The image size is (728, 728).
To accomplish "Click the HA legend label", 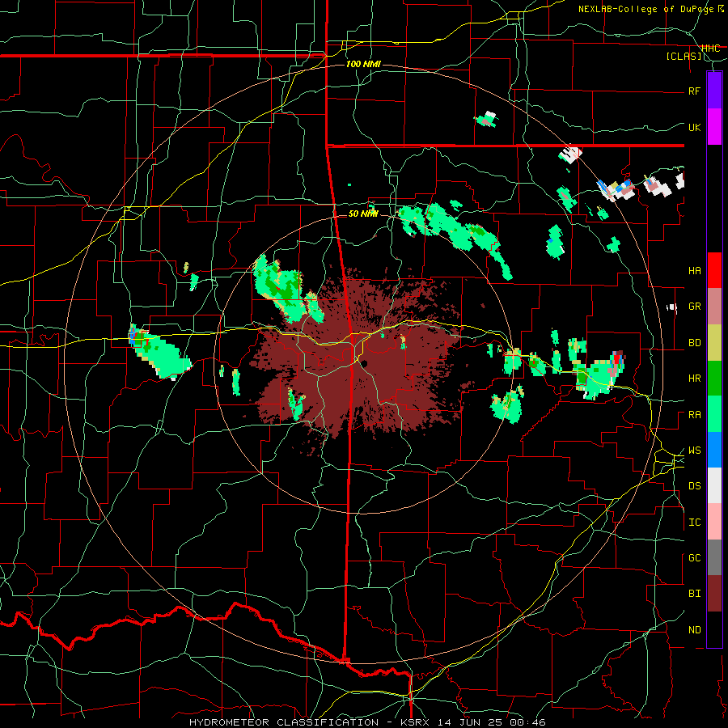I will (694, 270).
